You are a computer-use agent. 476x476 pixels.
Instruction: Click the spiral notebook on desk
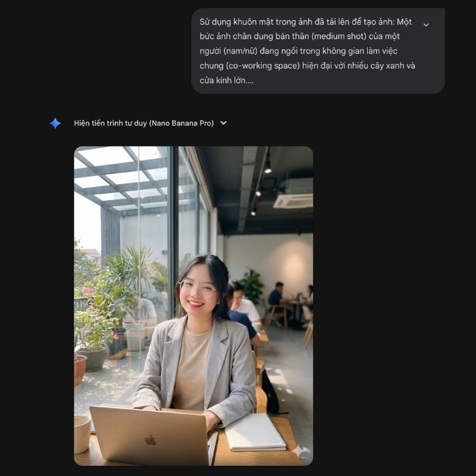pyautogui.click(x=255, y=432)
